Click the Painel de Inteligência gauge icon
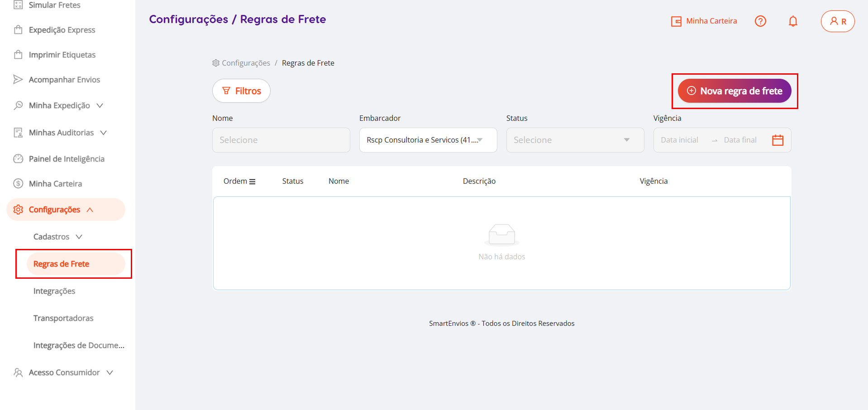This screenshot has width=868, height=410. 18,159
